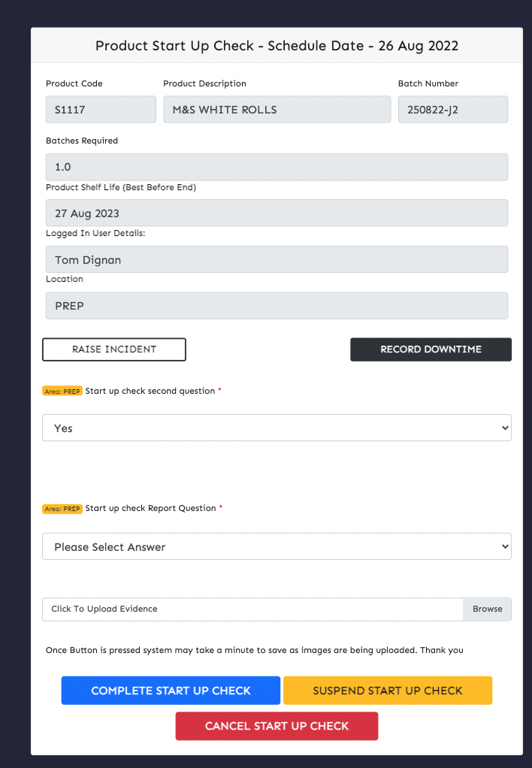Select the Product Shelf Life date field
Image resolution: width=532 pixels, height=768 pixels.
(x=277, y=213)
